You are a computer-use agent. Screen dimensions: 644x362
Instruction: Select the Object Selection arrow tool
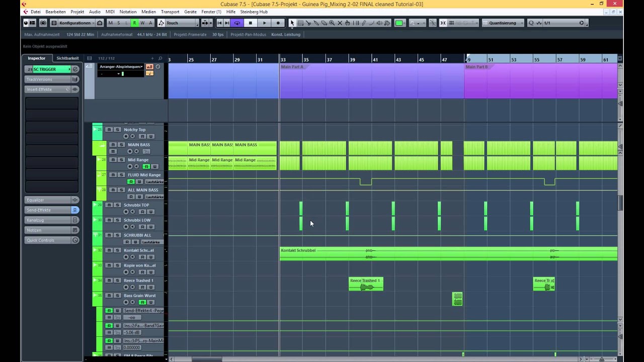point(292,23)
